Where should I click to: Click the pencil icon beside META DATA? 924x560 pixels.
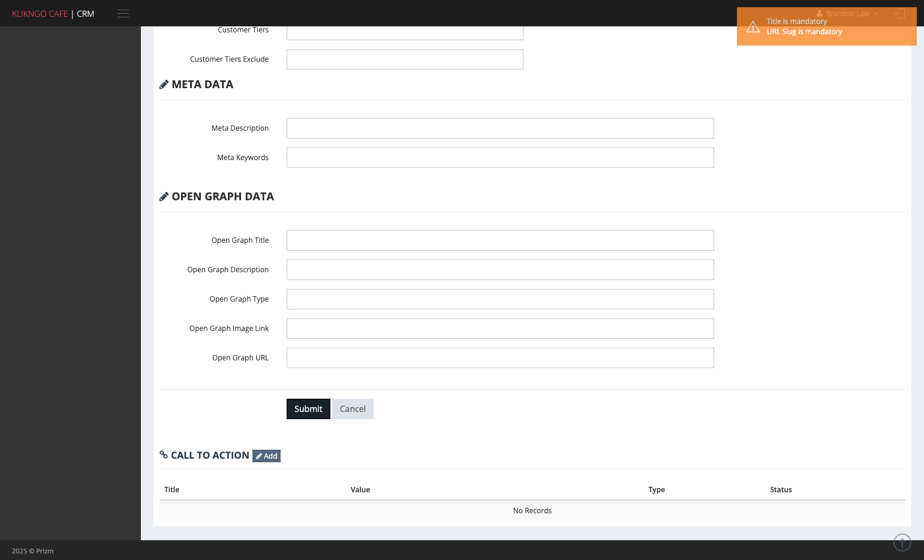coord(164,85)
